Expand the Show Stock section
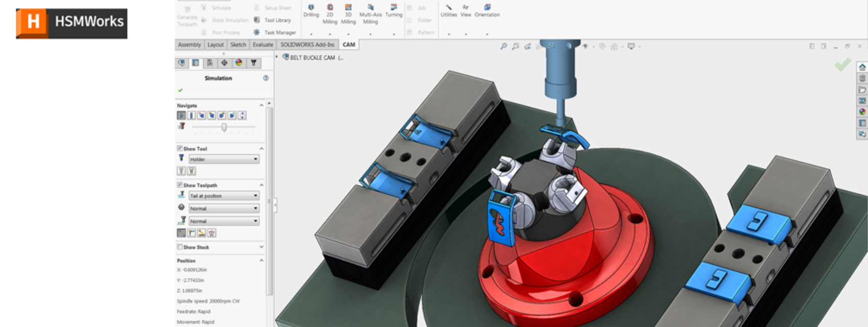This screenshot has width=868, height=327. pyautogui.click(x=261, y=247)
